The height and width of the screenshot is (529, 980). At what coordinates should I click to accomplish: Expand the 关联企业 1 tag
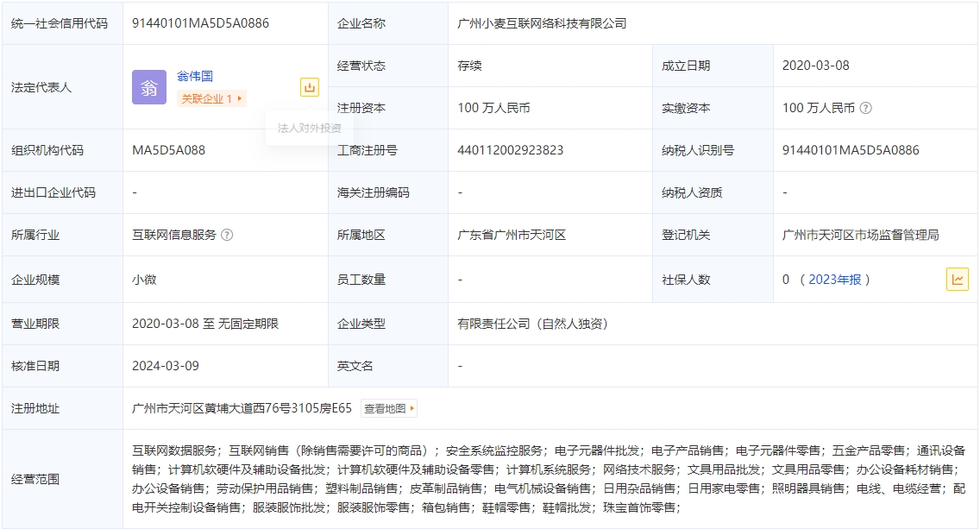click(211, 99)
